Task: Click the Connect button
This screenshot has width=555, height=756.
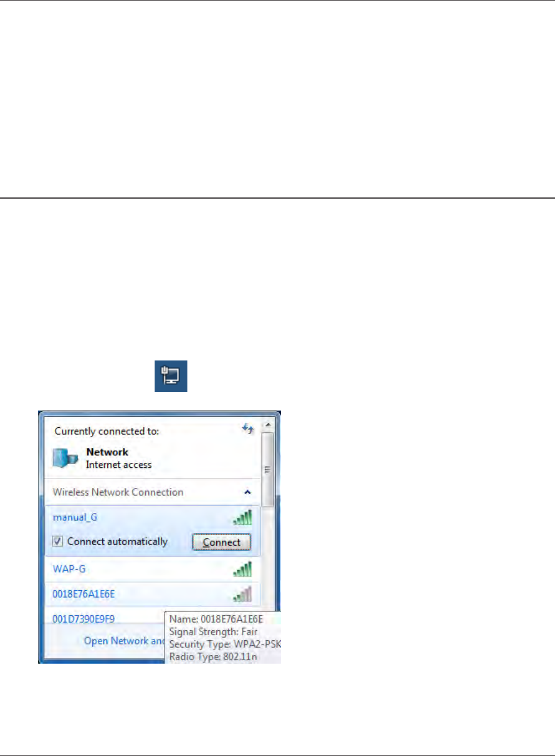Action: tap(221, 542)
